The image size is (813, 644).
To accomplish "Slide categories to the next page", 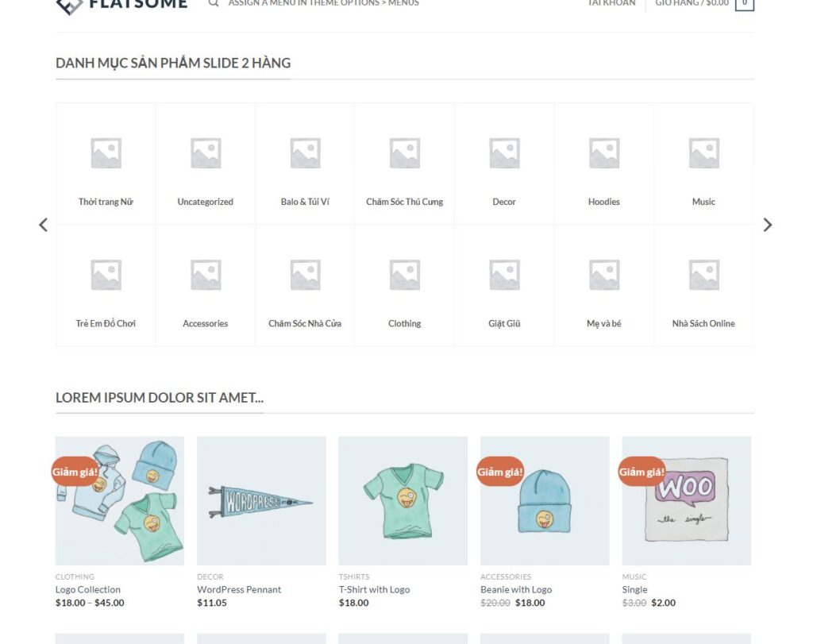I will coord(767,225).
